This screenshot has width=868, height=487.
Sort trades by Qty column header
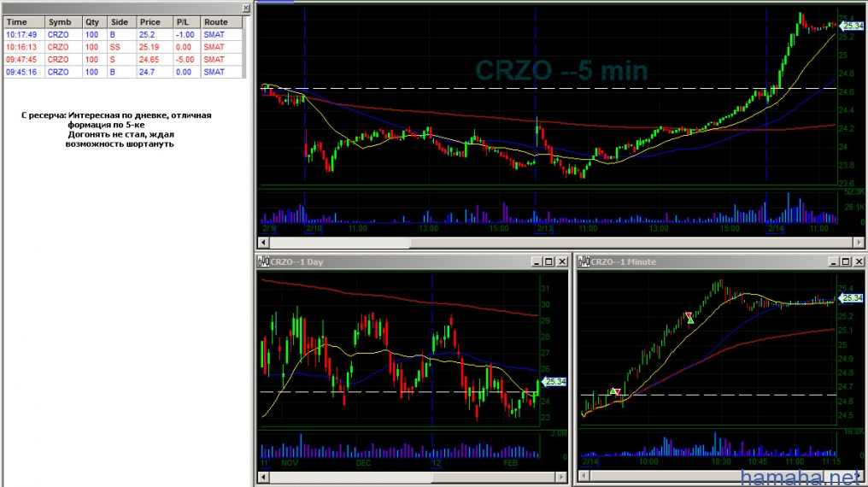[x=95, y=22]
